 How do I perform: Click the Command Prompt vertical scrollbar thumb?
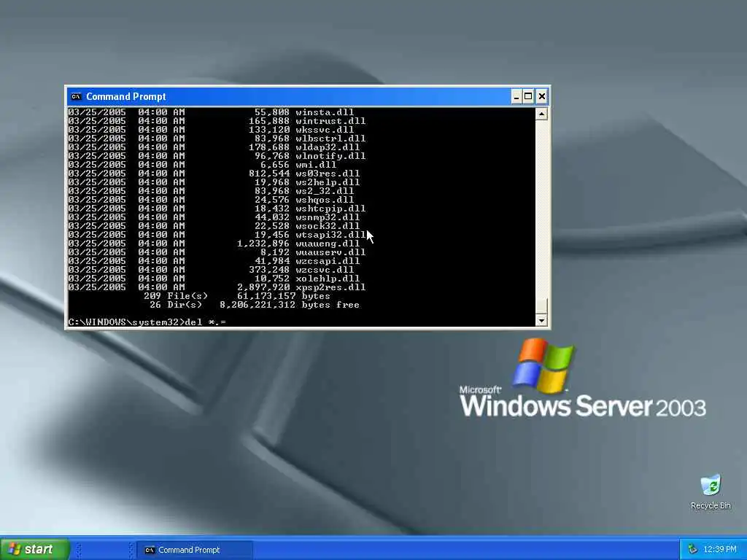(x=541, y=306)
